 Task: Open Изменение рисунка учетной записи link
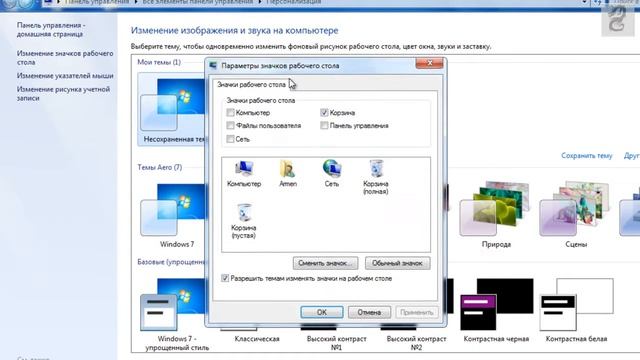click(x=63, y=93)
